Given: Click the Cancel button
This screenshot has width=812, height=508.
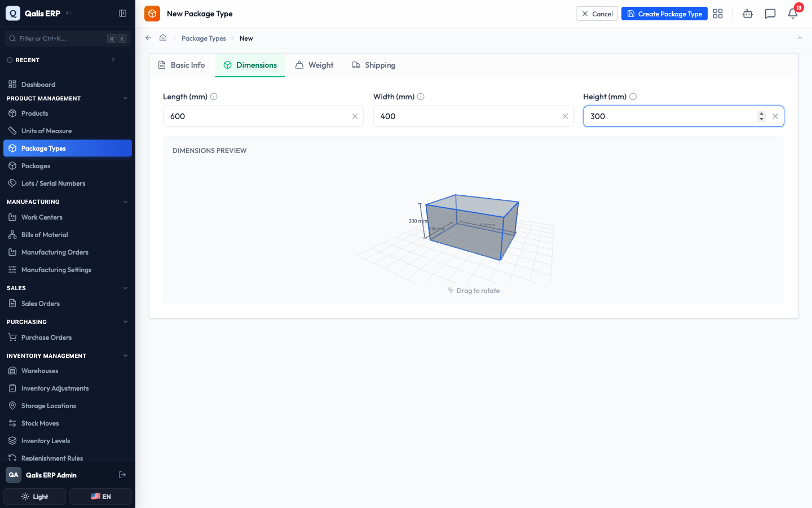Looking at the screenshot, I should click(x=597, y=14).
